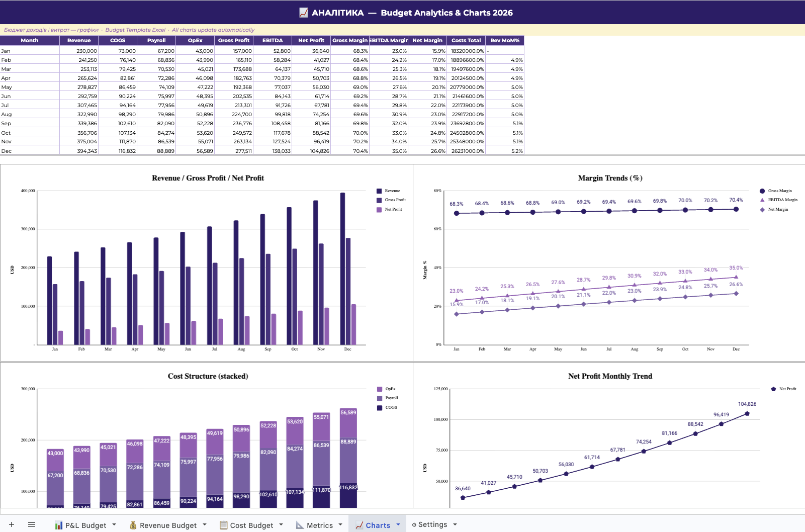Select the Payroll column header

(156, 40)
